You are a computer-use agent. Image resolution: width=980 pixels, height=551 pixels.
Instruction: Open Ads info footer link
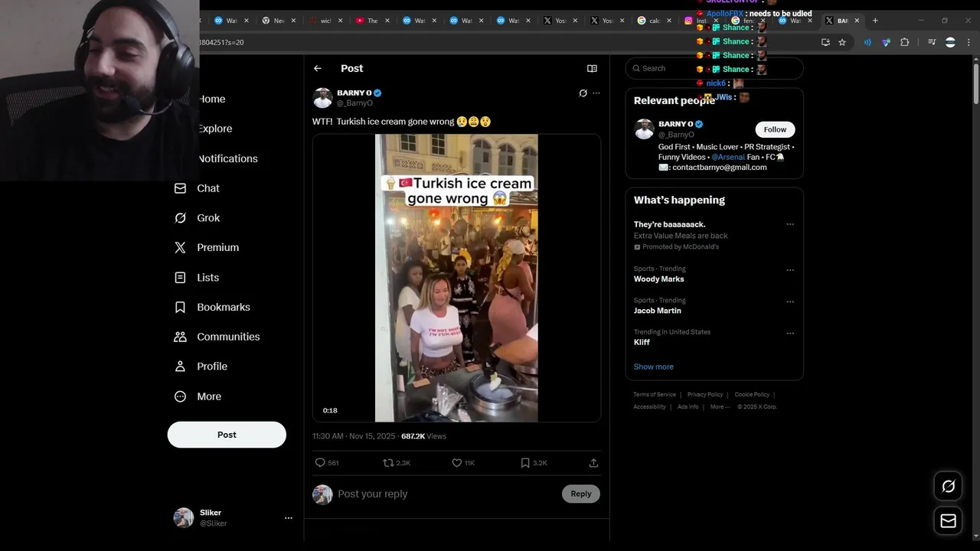tap(688, 407)
